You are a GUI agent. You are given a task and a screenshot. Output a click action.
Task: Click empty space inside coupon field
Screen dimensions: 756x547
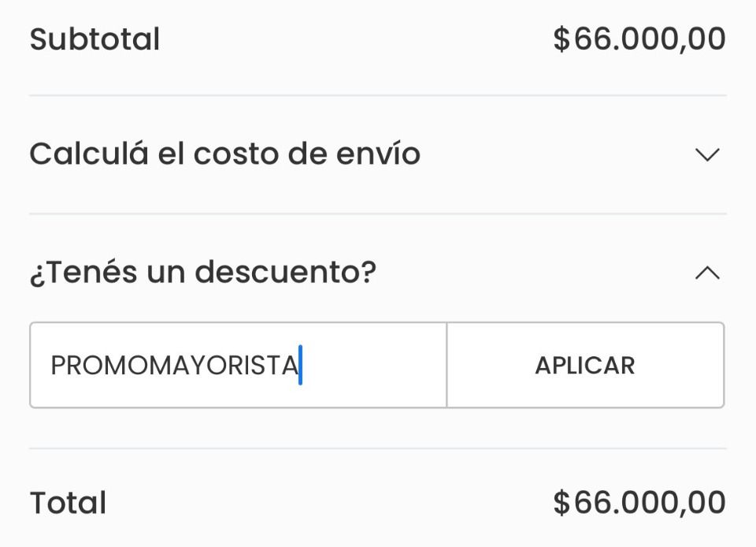[x=374, y=366]
